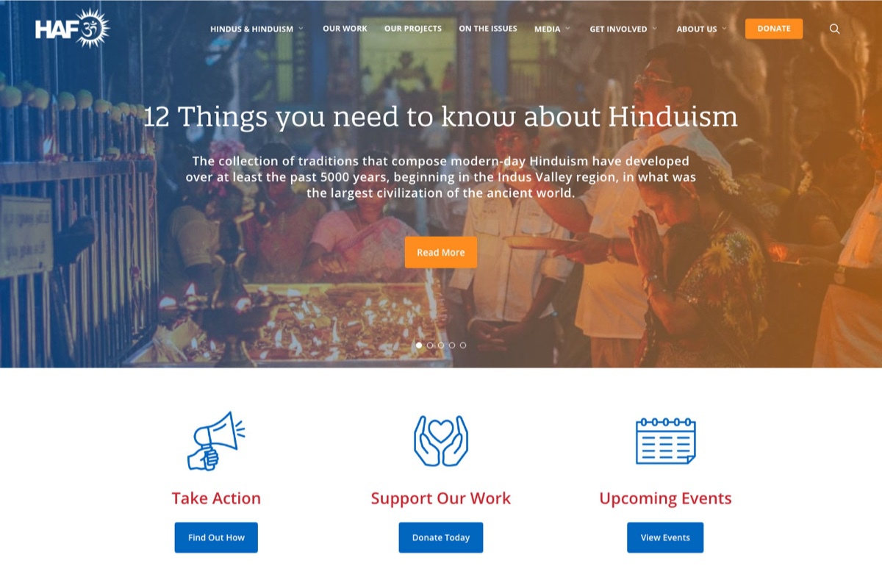Viewport: 882px width, 588px height.
Task: Click the HAF logo
Action: click(x=72, y=29)
